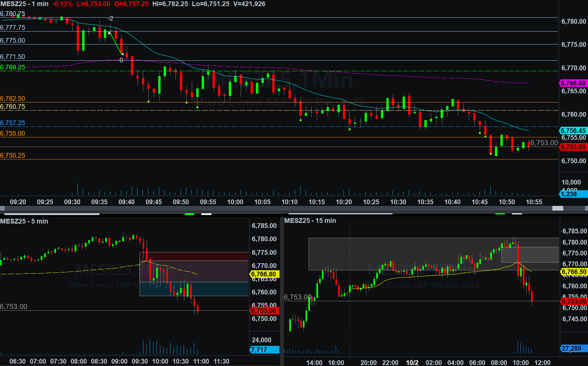Click the 1,239 volume badge on 1 min chart

[573, 194]
